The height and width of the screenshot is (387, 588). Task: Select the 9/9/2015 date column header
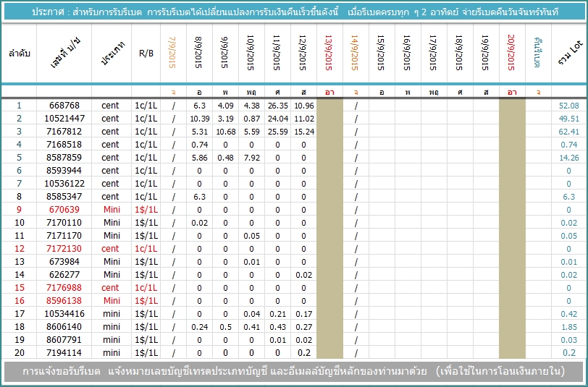pyautogui.click(x=224, y=53)
